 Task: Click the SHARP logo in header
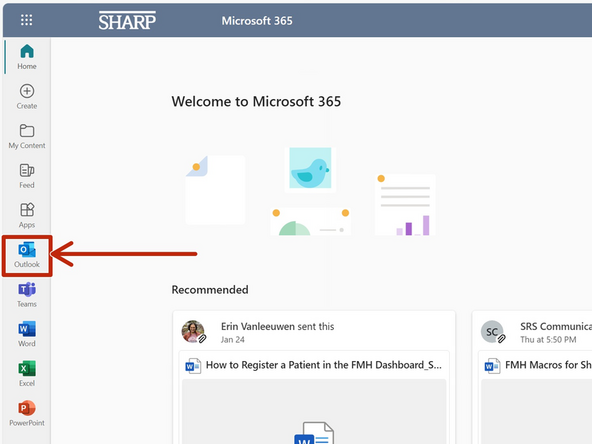coord(127,20)
